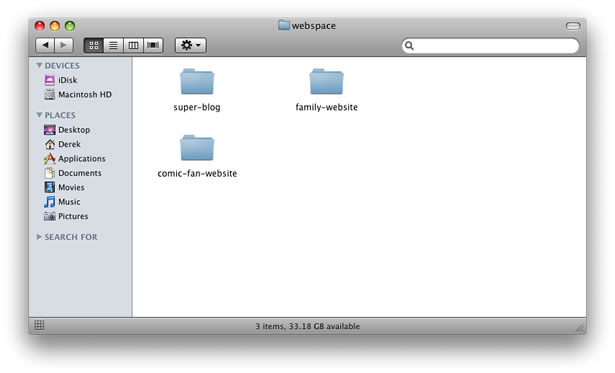Close the webspace window with red button
The height and width of the screenshot is (373, 615).
tap(40, 26)
